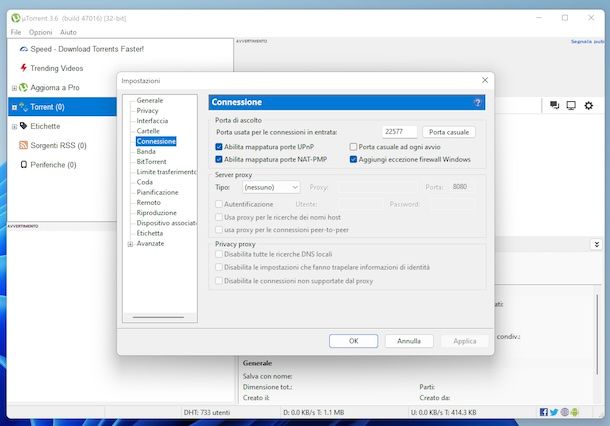The image size is (610, 426).
Task: Click the settings tree horizontal scrollbar
Action: 158,317
